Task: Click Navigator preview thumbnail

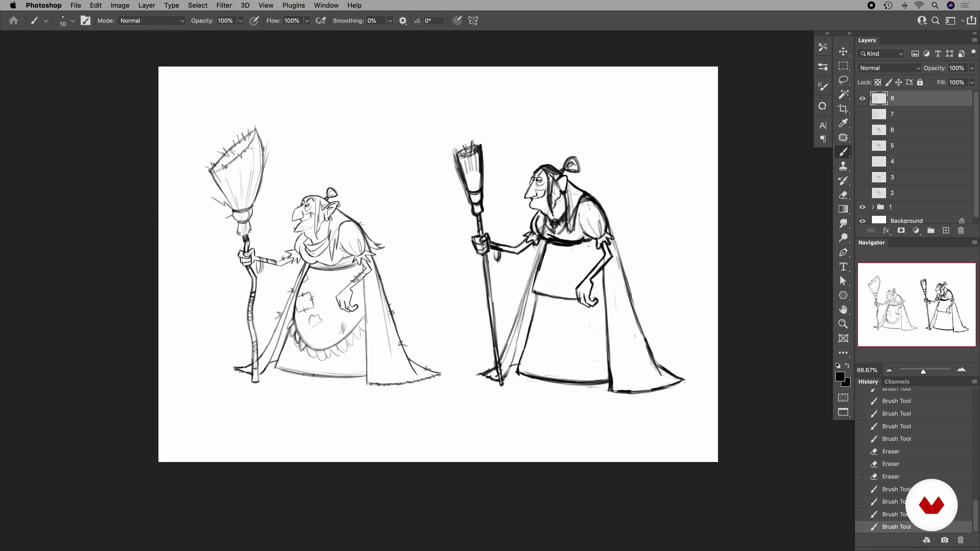Action: tap(916, 305)
